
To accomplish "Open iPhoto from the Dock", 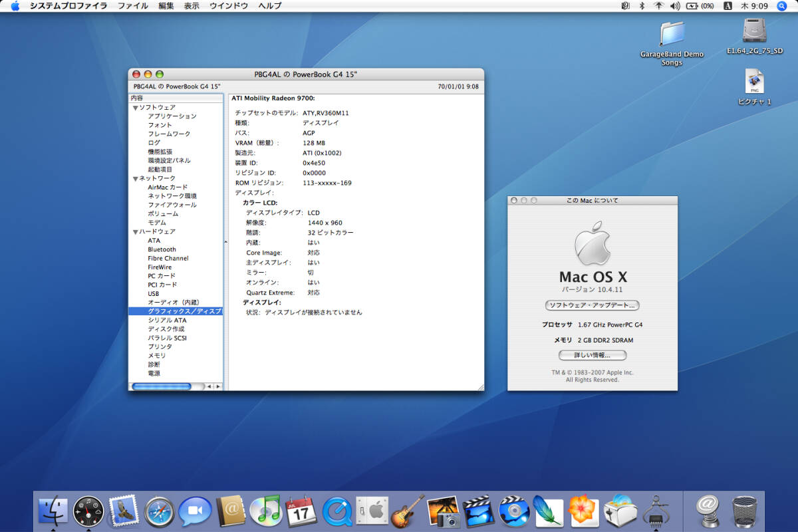I will coord(443,511).
